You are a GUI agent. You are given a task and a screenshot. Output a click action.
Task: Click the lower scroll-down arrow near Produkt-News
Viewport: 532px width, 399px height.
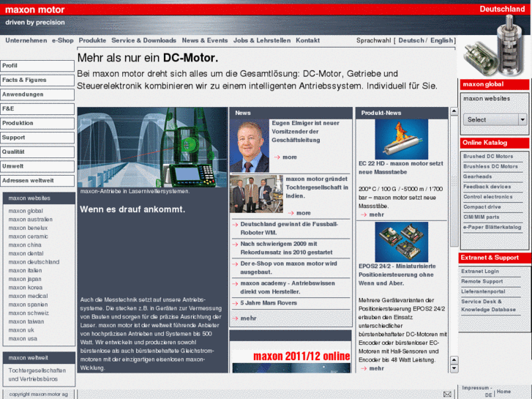click(454, 368)
